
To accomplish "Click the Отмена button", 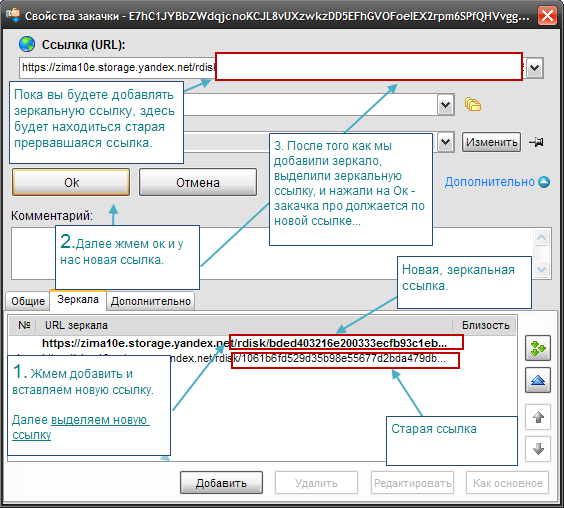I will click(198, 182).
